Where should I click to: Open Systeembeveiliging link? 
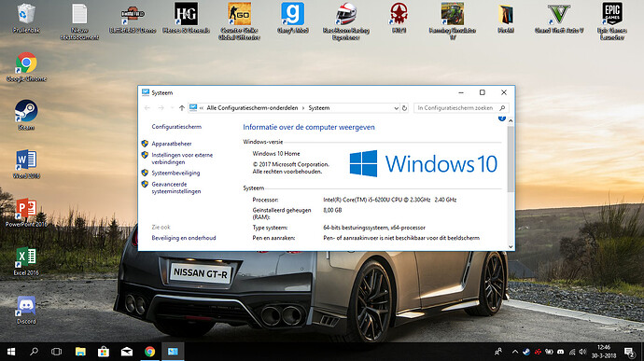pyautogui.click(x=175, y=173)
